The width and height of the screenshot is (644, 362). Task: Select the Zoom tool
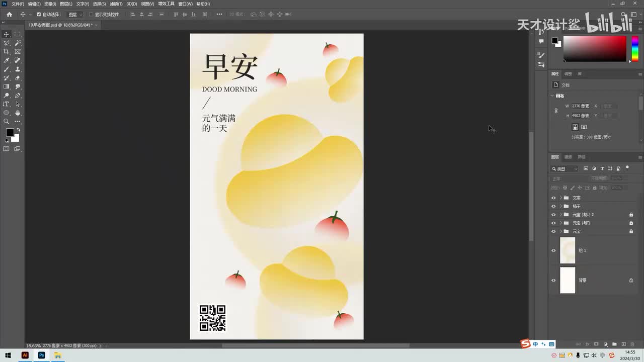tap(7, 121)
